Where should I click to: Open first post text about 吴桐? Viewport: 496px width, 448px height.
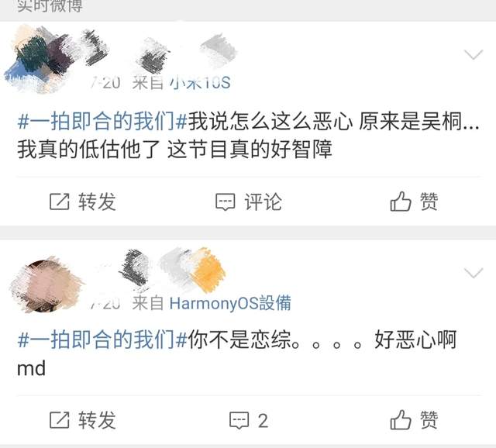(248, 135)
